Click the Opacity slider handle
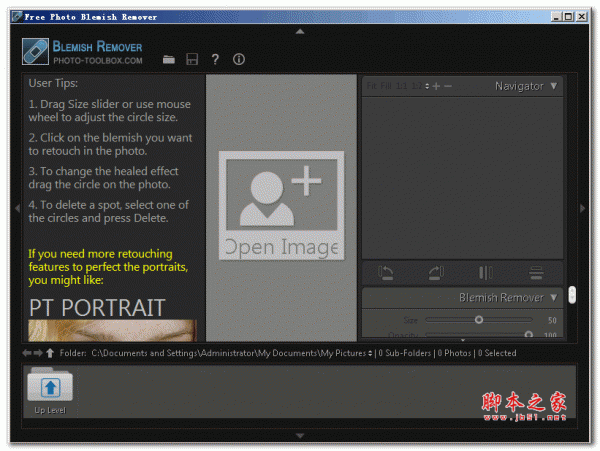 point(528,335)
